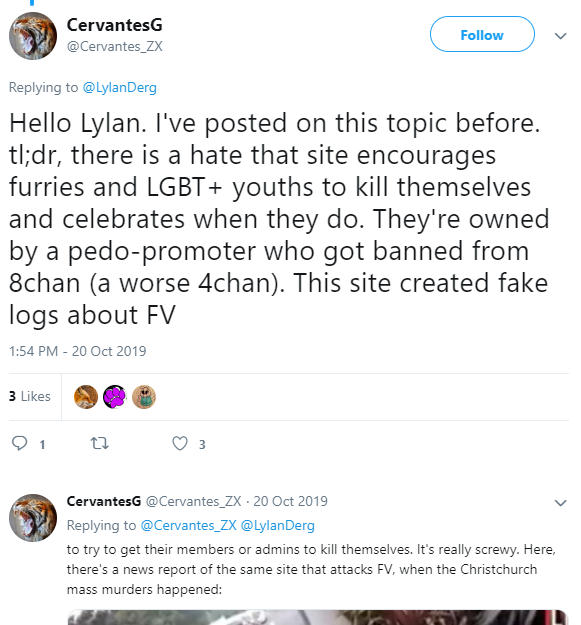Viewport: 581px width, 625px height.
Task: Like the tweet with the heart icon
Action: (180, 443)
